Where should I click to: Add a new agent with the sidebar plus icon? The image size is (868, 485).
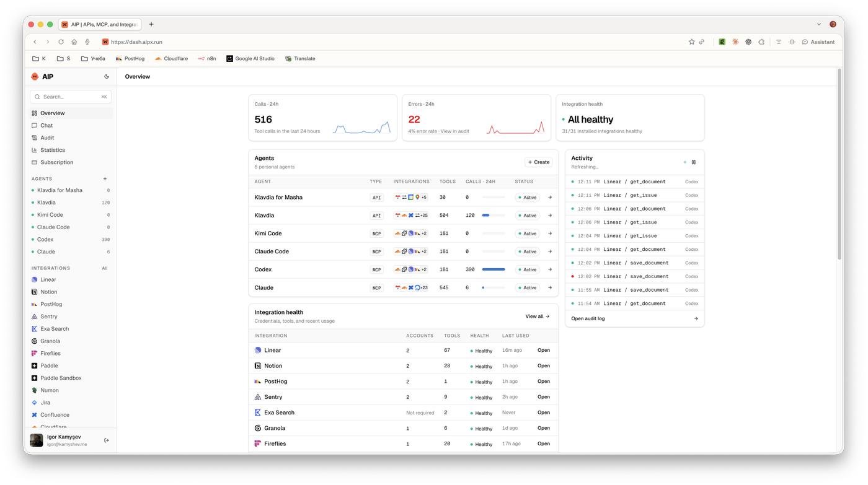point(105,179)
